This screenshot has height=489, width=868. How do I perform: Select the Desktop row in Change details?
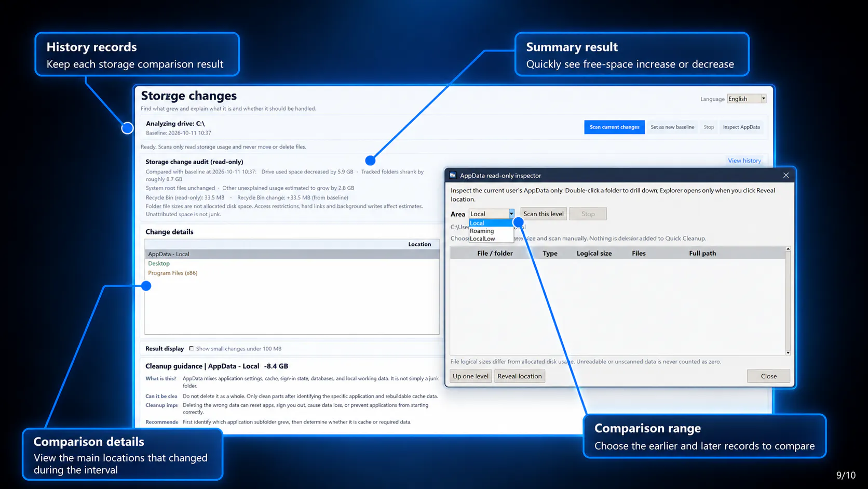point(292,263)
